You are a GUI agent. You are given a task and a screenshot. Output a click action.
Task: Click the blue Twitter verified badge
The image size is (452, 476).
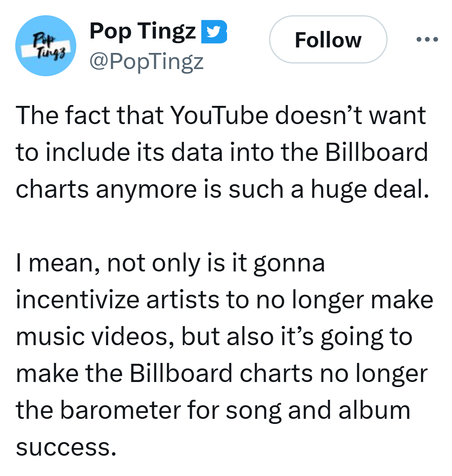214,33
